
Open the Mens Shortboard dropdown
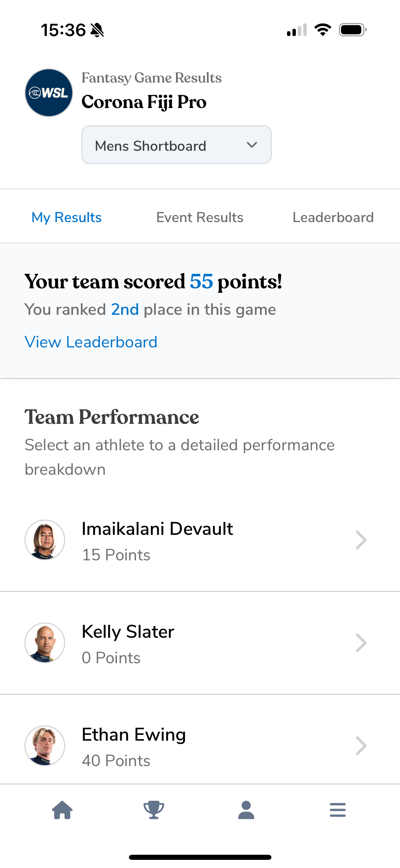[x=176, y=145]
